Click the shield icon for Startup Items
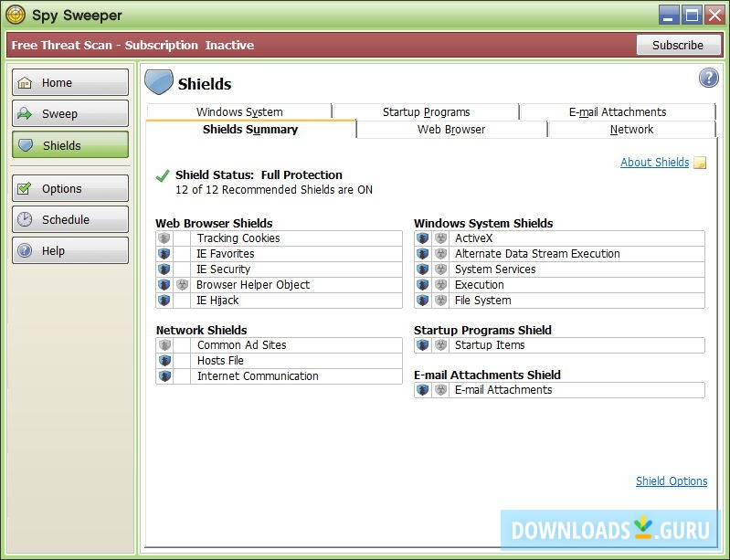 pos(422,345)
